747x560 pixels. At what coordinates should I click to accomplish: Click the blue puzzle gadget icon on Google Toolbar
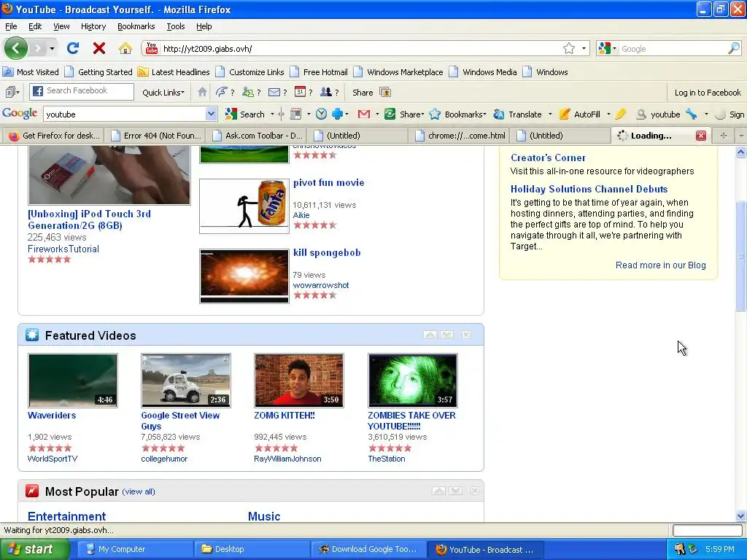337,114
